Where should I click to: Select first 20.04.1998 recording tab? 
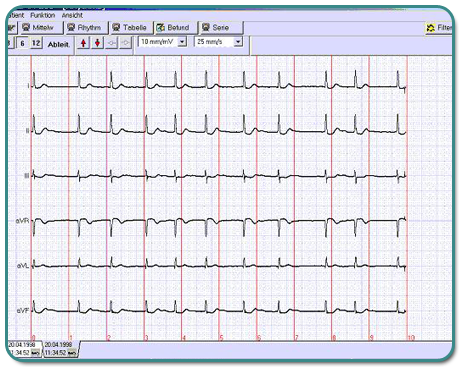click(x=24, y=349)
